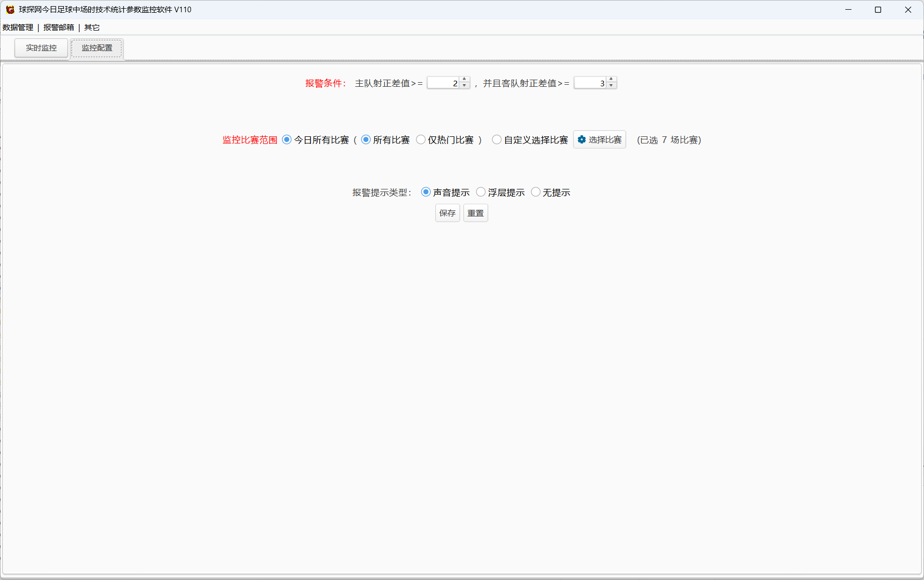The height and width of the screenshot is (580, 924).
Task: Click the 选择比赛 button
Action: 600,140
